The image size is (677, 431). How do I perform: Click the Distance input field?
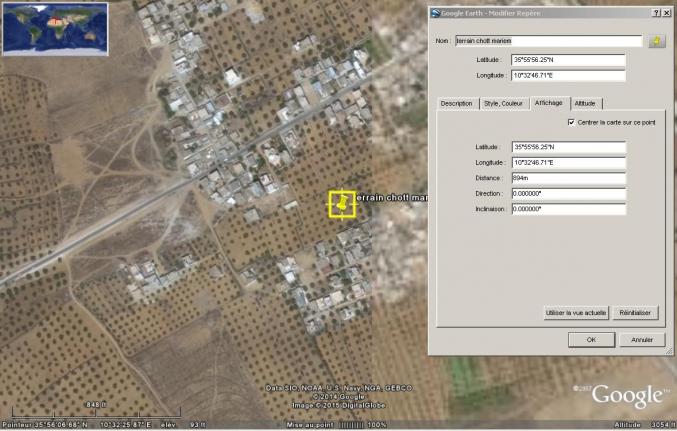567,178
